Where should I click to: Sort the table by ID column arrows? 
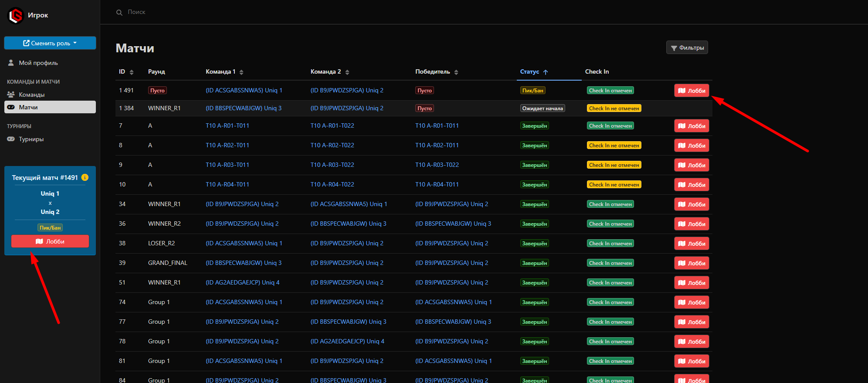pyautogui.click(x=132, y=72)
